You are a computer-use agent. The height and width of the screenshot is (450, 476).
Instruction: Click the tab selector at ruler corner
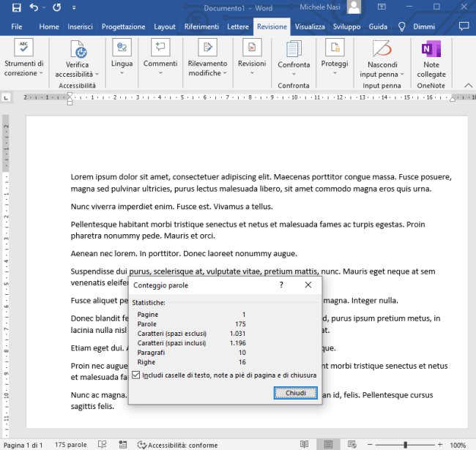click(x=6, y=97)
